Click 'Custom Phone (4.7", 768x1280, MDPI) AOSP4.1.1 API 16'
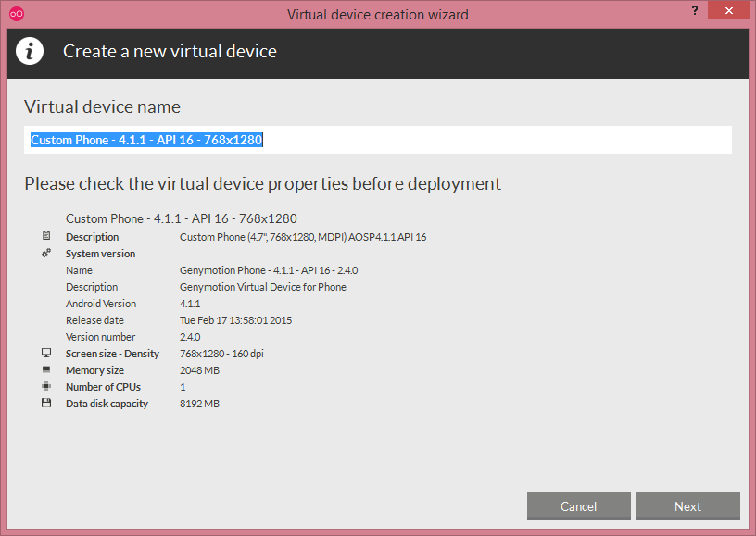 tap(303, 237)
